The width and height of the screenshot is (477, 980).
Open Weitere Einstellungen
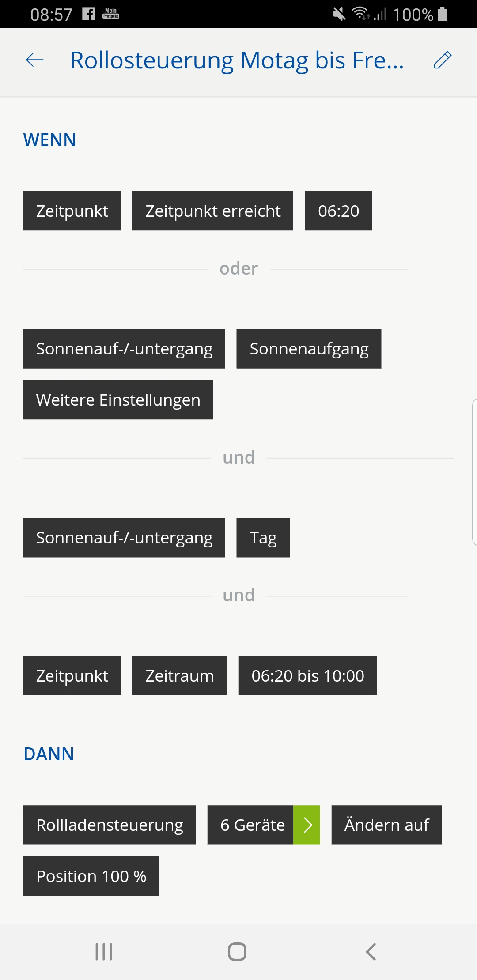[118, 400]
